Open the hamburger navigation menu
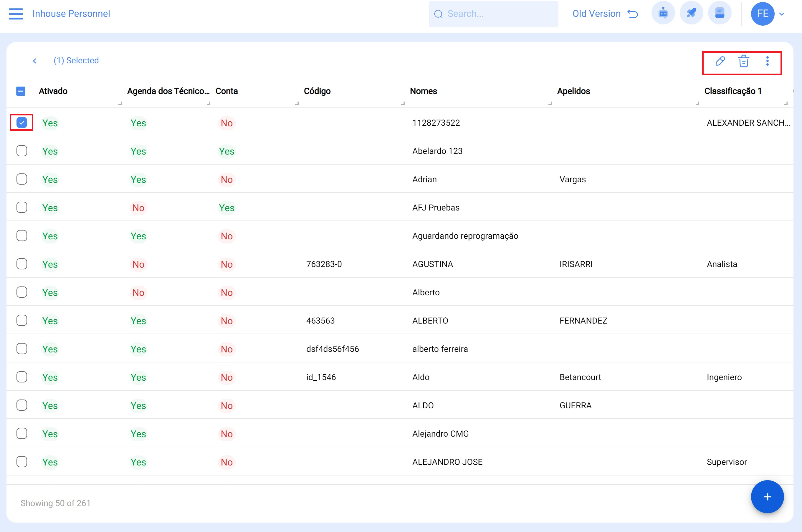This screenshot has width=802, height=532. 15,14
